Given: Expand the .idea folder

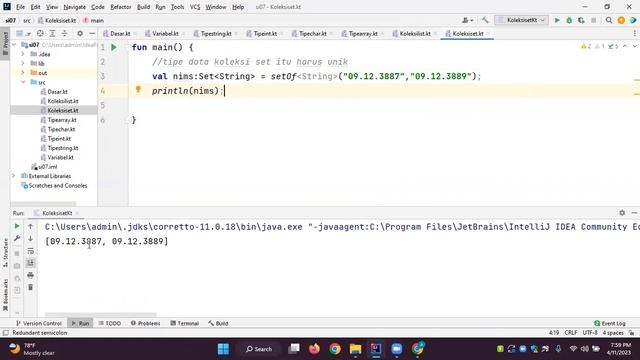Looking at the screenshot, I should click(22, 54).
